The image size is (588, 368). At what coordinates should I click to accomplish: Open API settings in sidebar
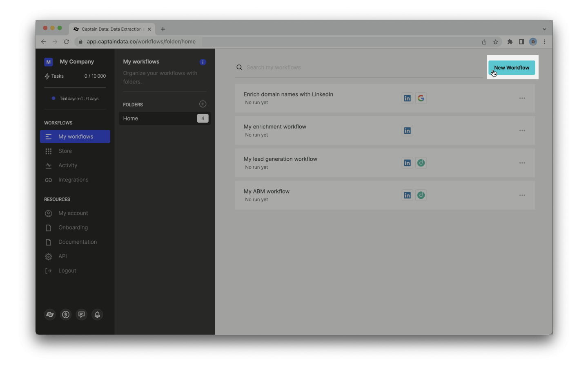[x=75, y=256]
